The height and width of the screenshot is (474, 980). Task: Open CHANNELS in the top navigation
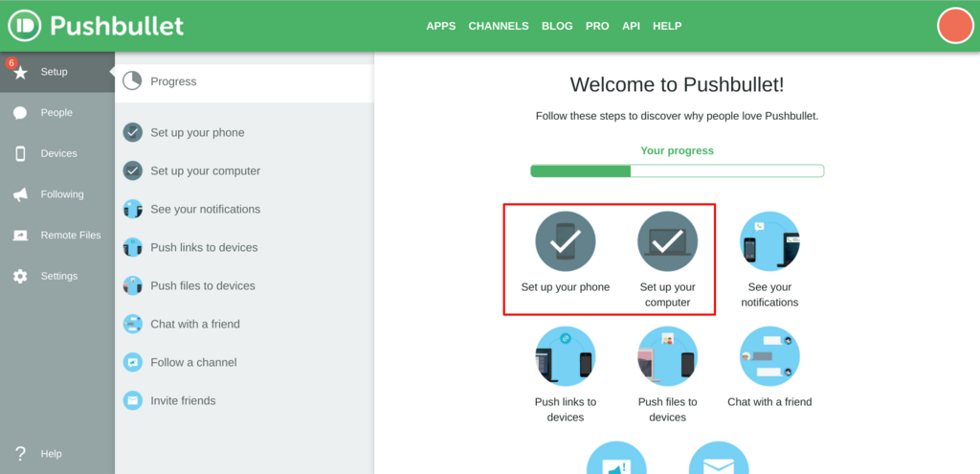(499, 26)
